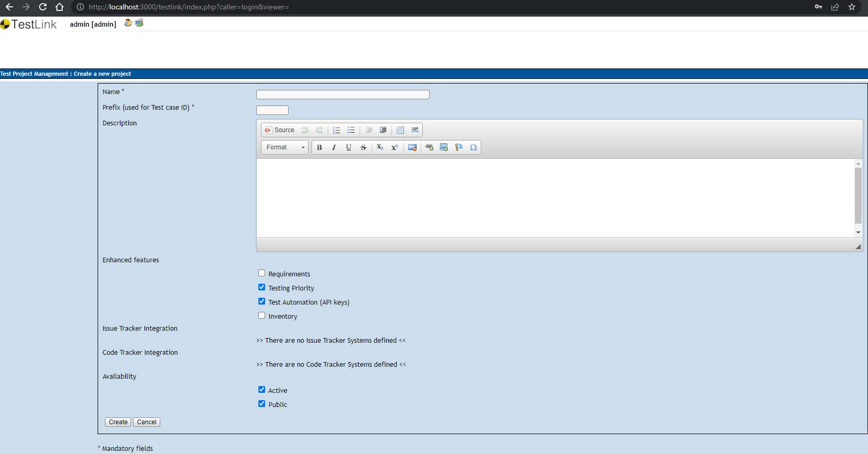Disable Test Automation (API keys) checkbox

pyautogui.click(x=262, y=301)
